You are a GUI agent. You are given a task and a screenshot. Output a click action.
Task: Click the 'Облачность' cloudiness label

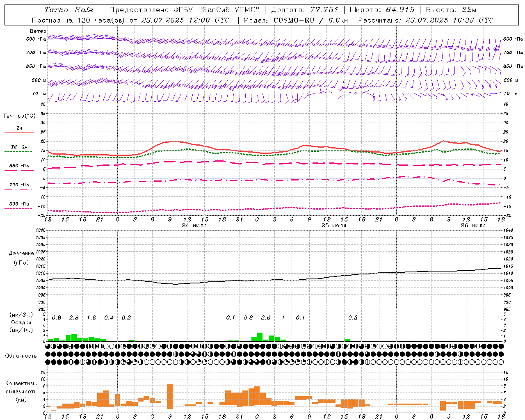pyautogui.click(x=21, y=356)
